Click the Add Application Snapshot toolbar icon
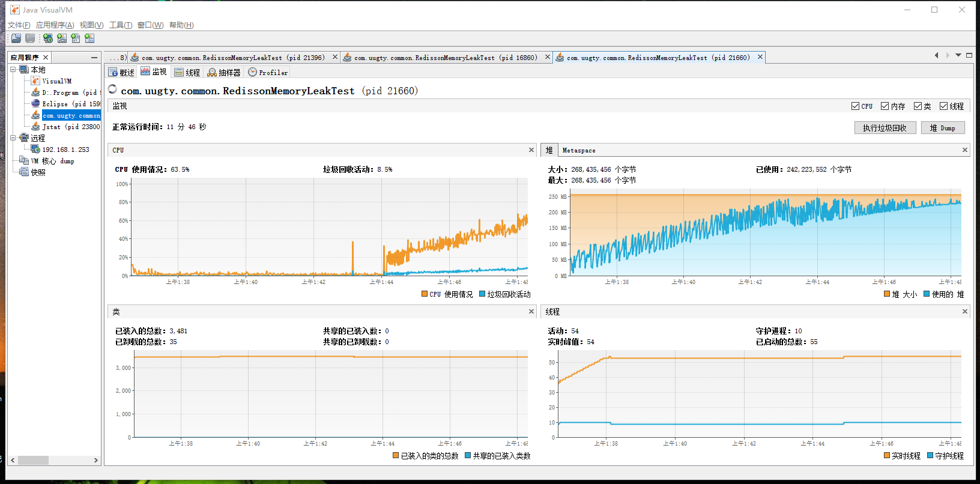Screen dimensions: 980x484 click(89, 38)
